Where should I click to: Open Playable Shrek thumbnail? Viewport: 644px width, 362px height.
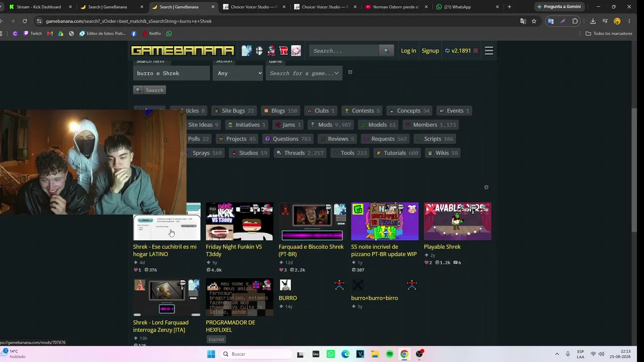457,221
